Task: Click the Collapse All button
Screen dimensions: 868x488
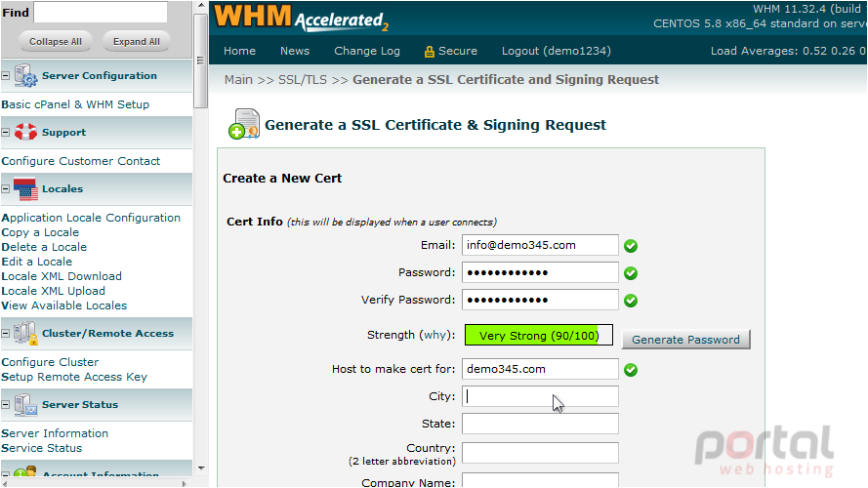Action: tap(56, 42)
